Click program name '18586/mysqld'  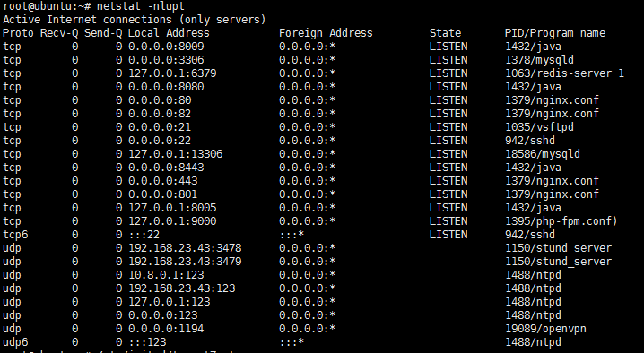click(543, 154)
